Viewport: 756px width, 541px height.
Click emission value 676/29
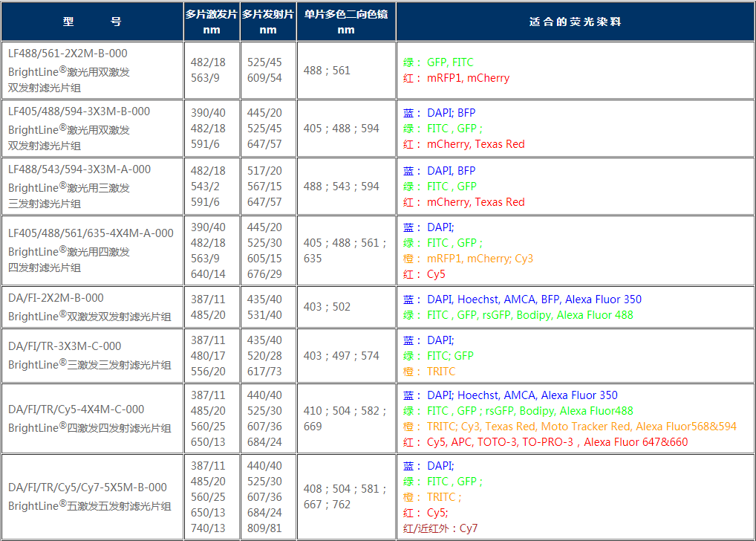click(x=264, y=274)
